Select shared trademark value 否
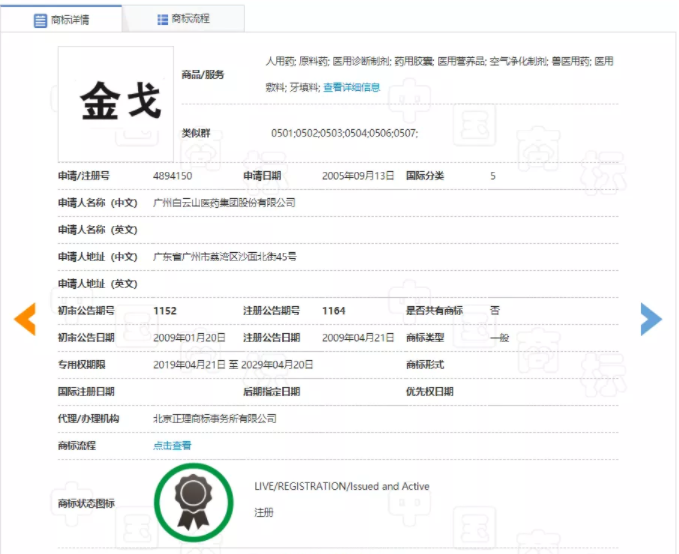The height and width of the screenshot is (554, 679). coord(495,311)
